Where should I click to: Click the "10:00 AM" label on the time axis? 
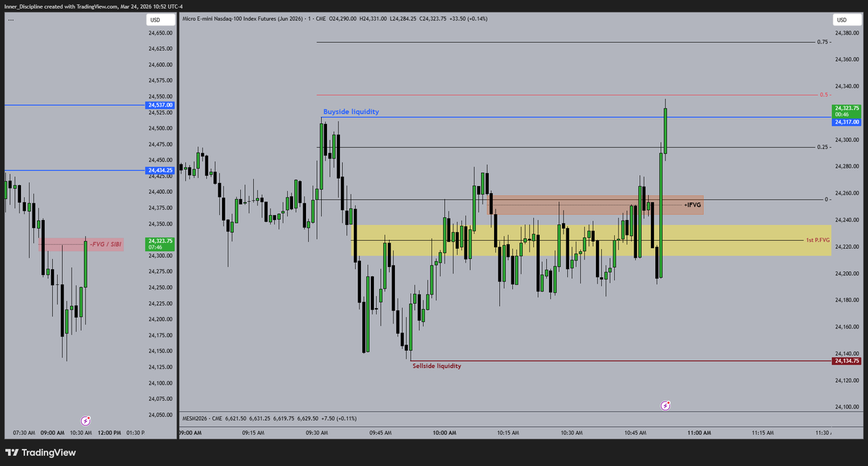446,431
